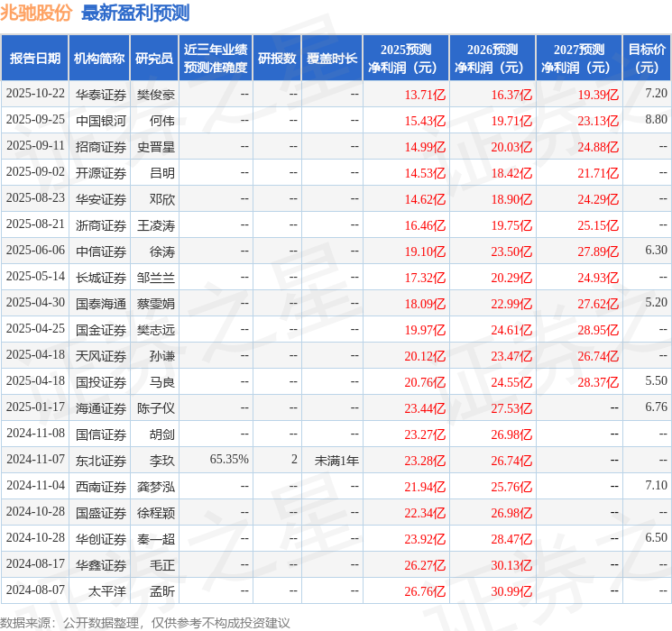
Task: Click the 19.10亿 profit value
Action: tap(425, 251)
